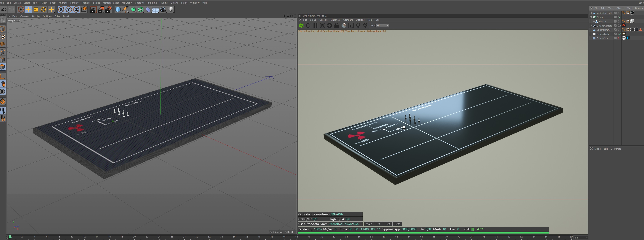Select the Move tool in top toolbar
Image resolution: width=644 pixels, height=240 pixels.
pyautogui.click(x=28, y=9)
